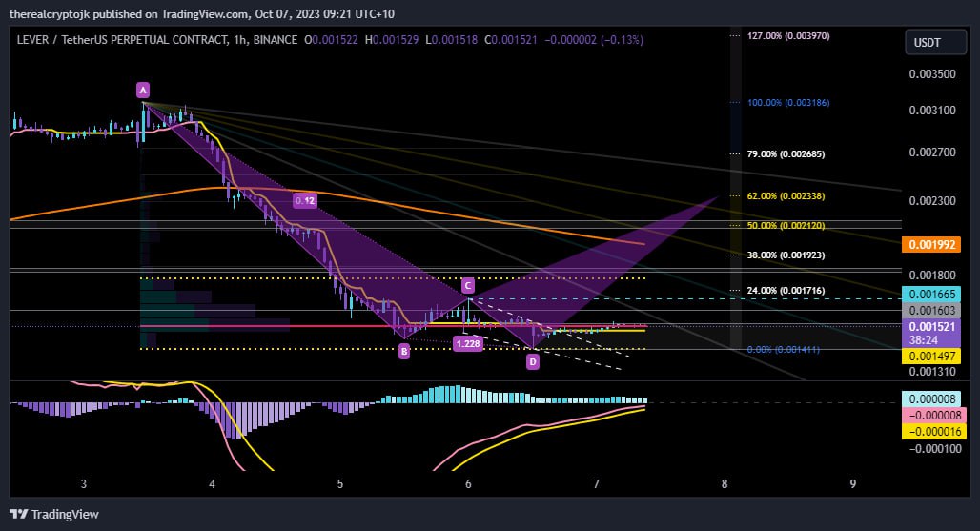
Task: Click the 0.003100 price axis label
Action: tap(932, 110)
